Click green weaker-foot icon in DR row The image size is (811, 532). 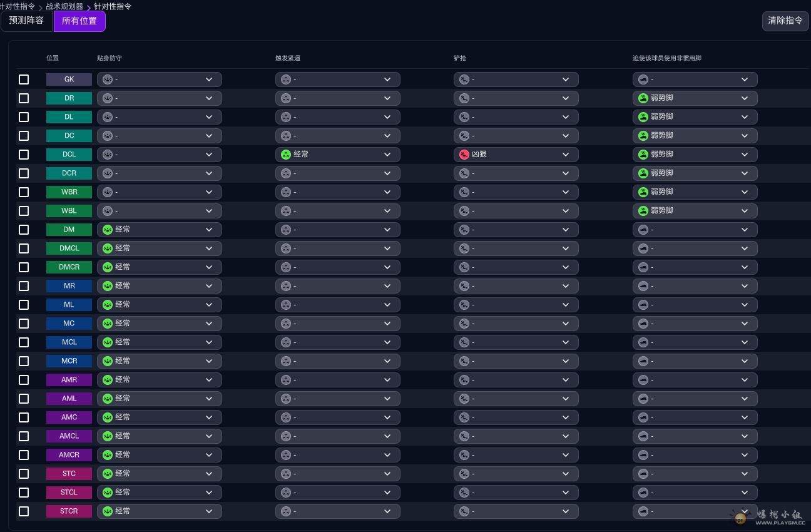(x=643, y=98)
